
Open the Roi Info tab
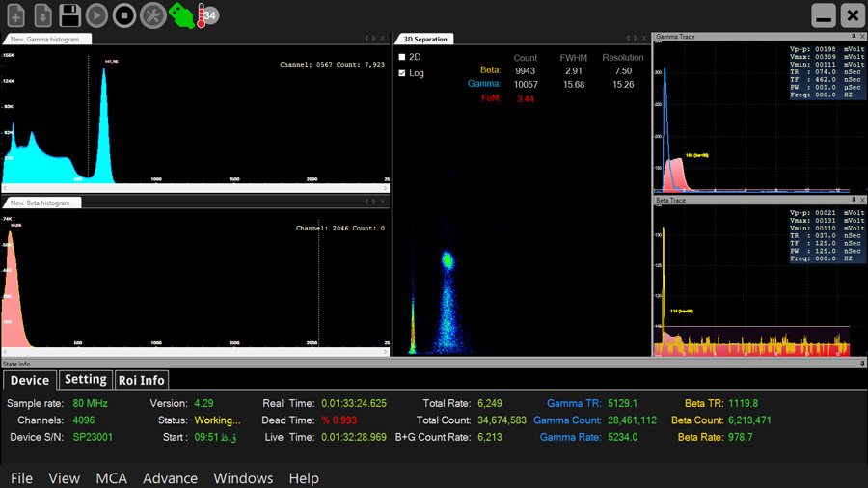pos(141,380)
